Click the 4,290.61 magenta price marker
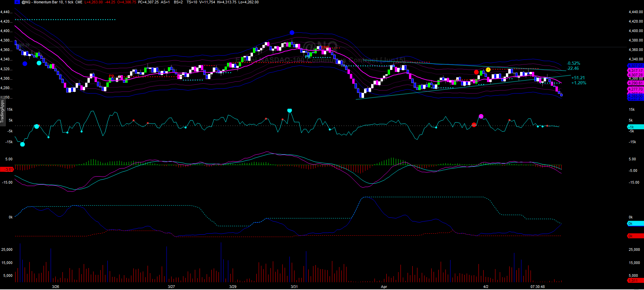644x290 pixels. (636, 83)
